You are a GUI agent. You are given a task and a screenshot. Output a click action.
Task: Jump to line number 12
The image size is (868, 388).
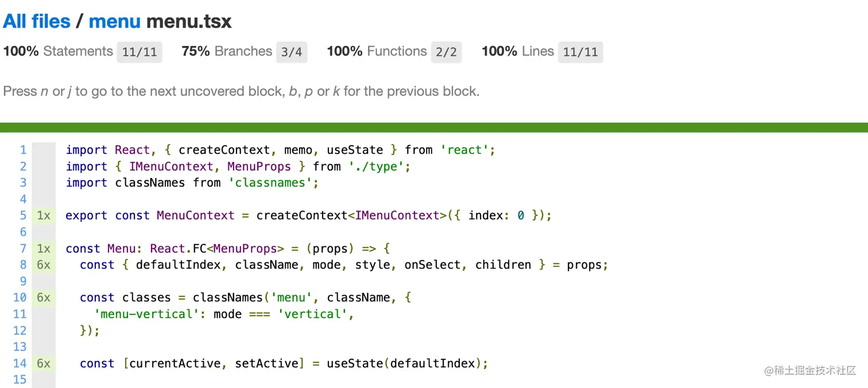(x=20, y=331)
